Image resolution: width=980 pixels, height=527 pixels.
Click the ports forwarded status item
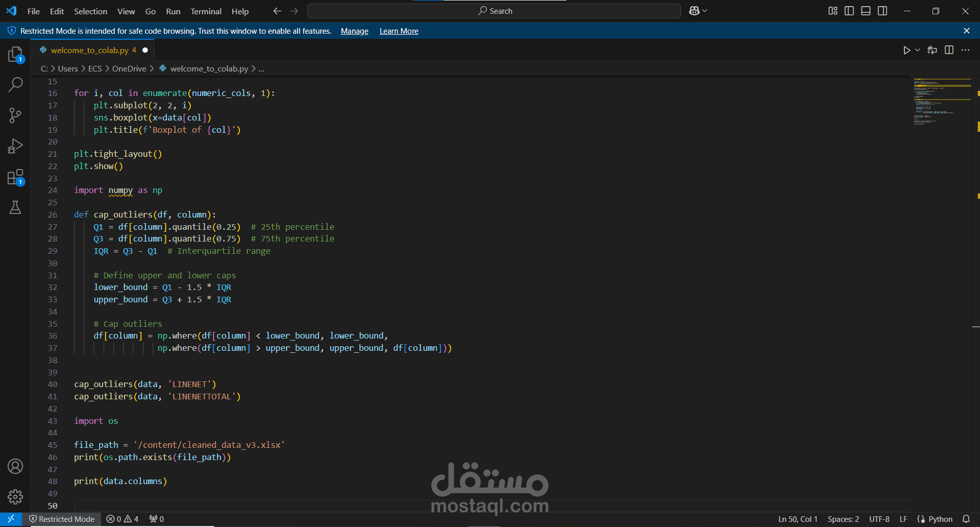[157, 519]
